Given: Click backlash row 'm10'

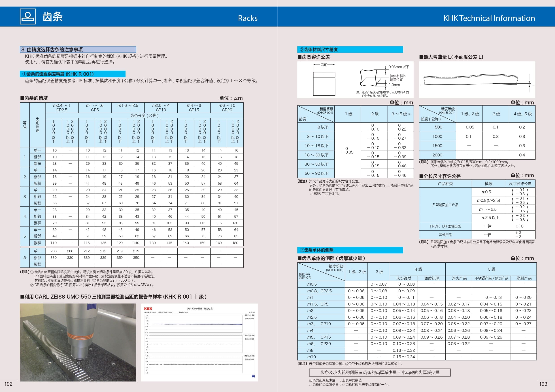Looking at the screenshot, I should pyautogui.click(x=321, y=357).
